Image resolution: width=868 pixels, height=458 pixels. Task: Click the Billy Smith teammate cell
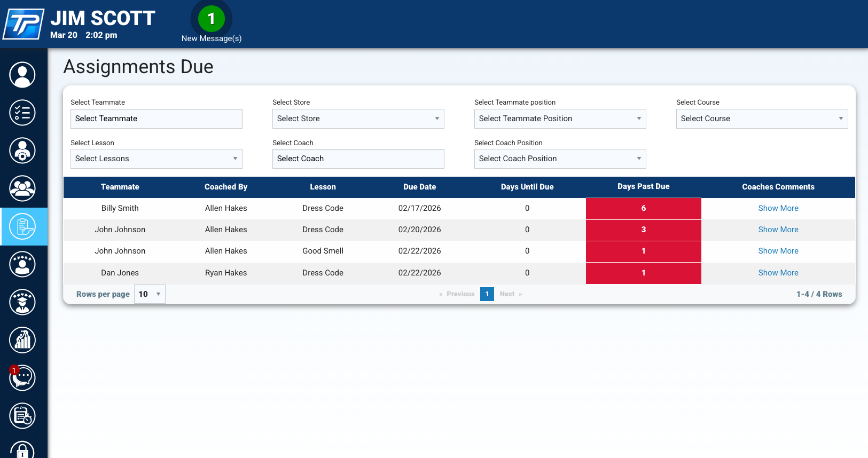(x=120, y=208)
